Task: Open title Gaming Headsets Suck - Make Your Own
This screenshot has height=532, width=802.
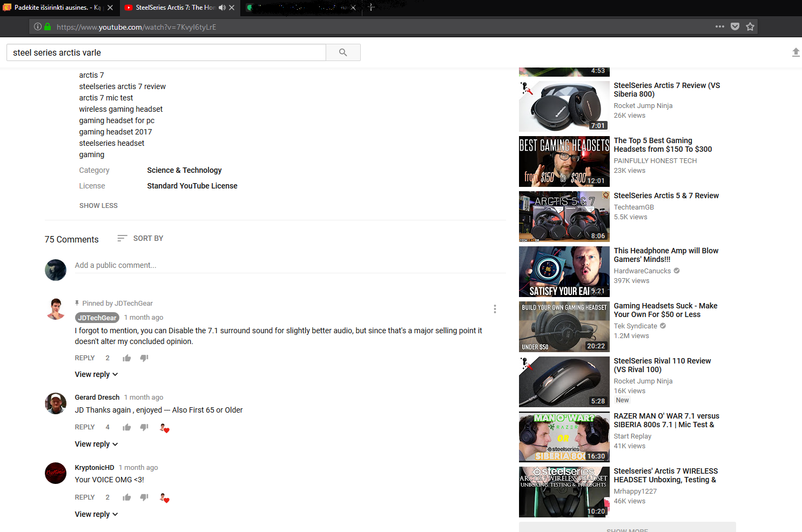Action: point(665,310)
